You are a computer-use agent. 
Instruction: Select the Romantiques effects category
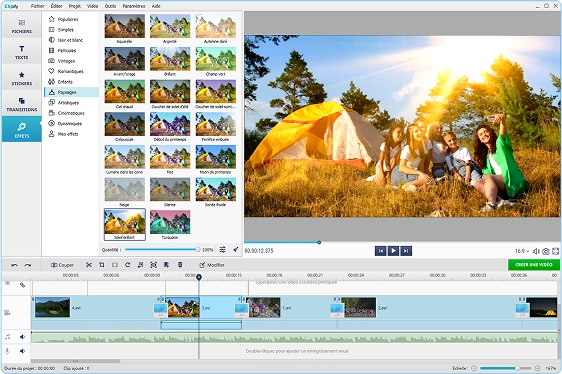coord(71,71)
